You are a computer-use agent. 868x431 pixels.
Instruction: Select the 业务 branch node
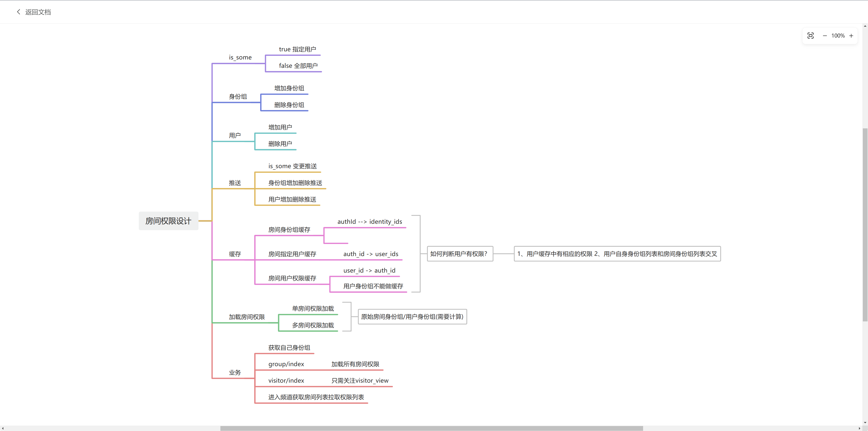[235, 372]
